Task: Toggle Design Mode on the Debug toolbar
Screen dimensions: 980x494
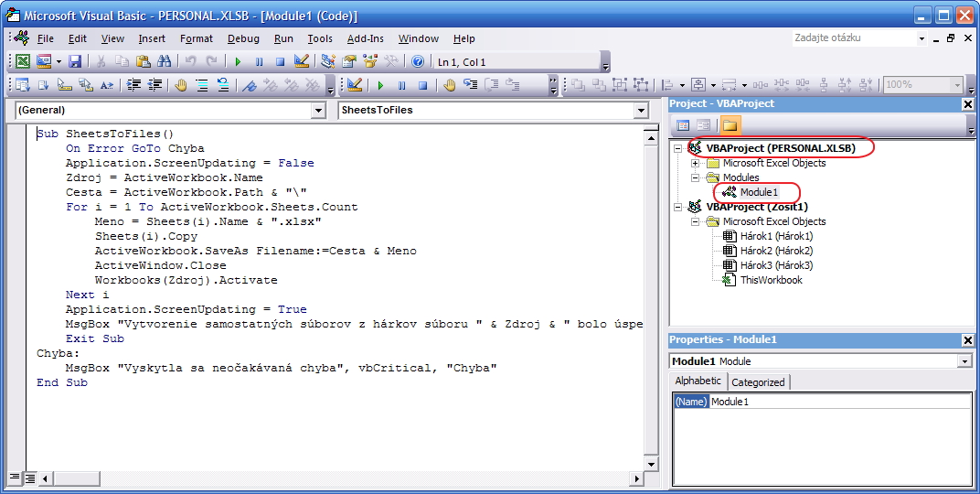Action: coord(355,85)
